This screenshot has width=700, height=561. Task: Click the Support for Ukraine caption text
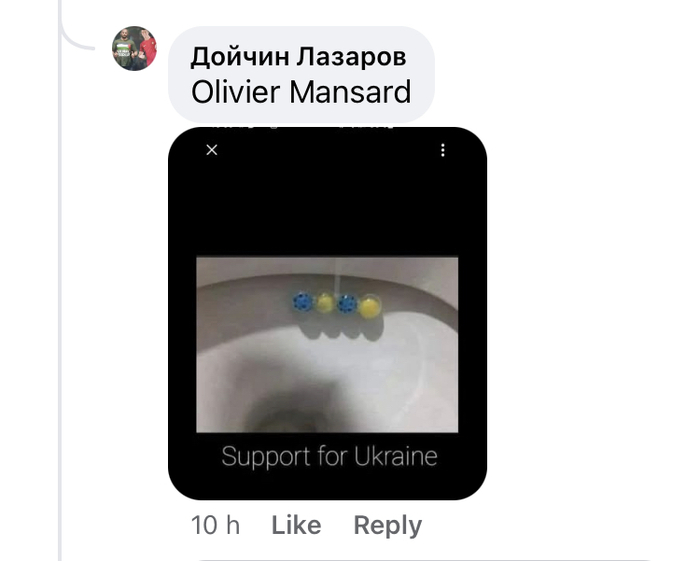click(x=329, y=457)
